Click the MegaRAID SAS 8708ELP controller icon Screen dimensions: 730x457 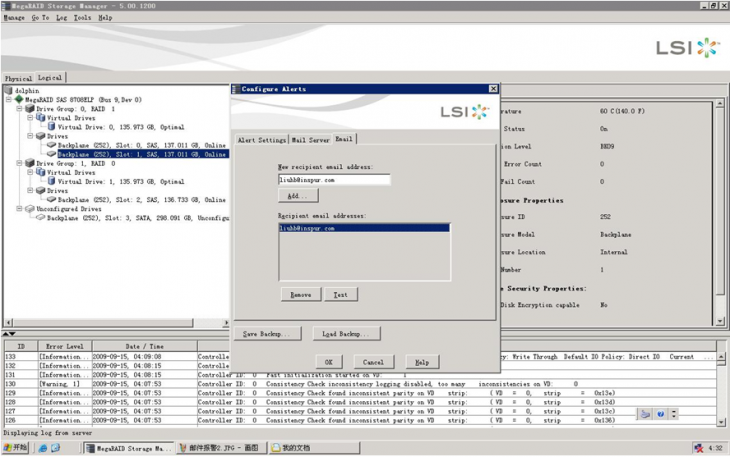pos(20,100)
